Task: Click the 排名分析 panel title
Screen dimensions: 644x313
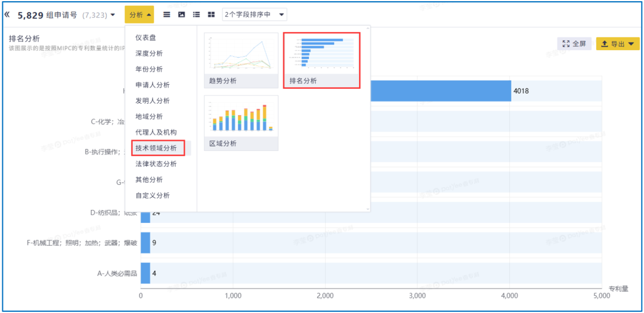Action: [x=24, y=39]
